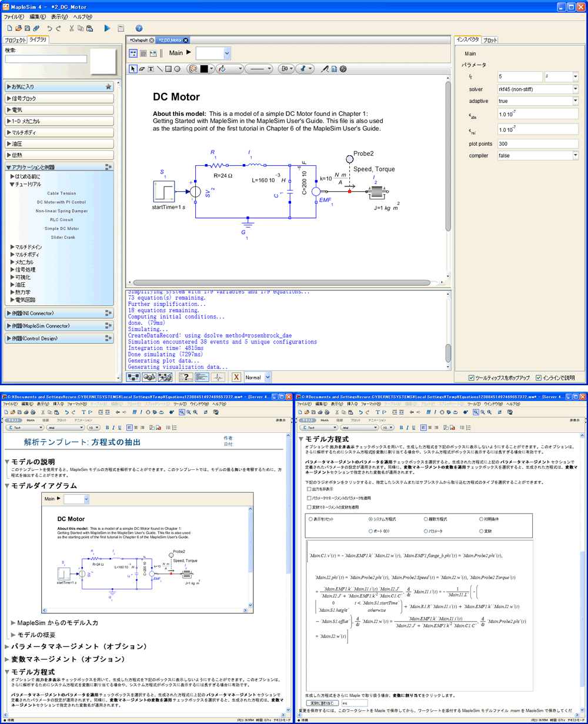Screen dimensions: 588x724
Task: Toggle underline in left Maple worksheet toolbar
Action: tap(120, 428)
